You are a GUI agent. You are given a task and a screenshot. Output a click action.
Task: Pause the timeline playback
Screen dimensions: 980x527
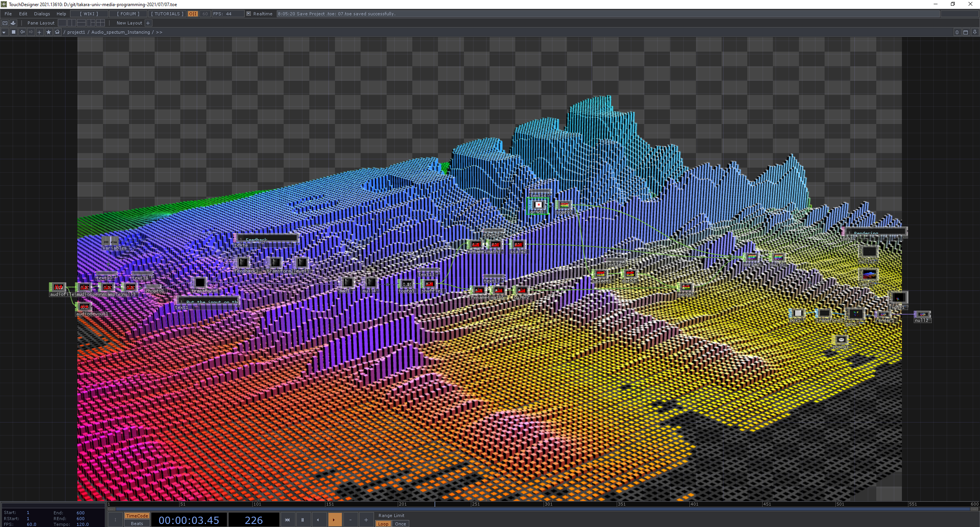[302, 520]
